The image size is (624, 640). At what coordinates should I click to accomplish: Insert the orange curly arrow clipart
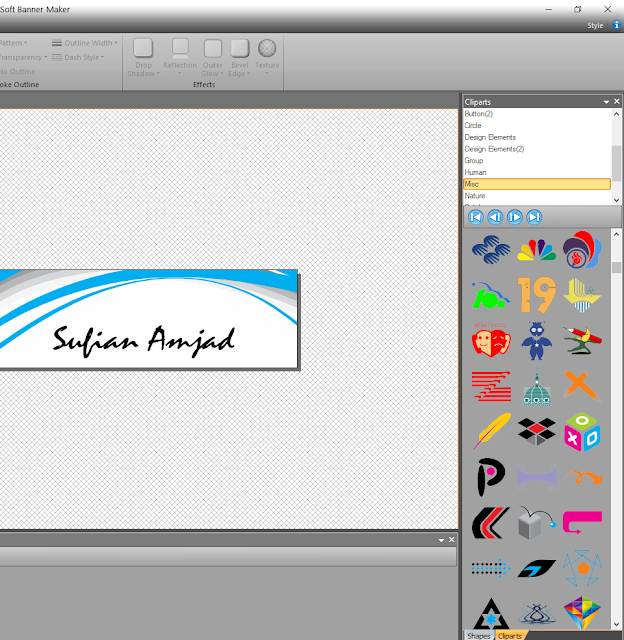tap(583, 477)
